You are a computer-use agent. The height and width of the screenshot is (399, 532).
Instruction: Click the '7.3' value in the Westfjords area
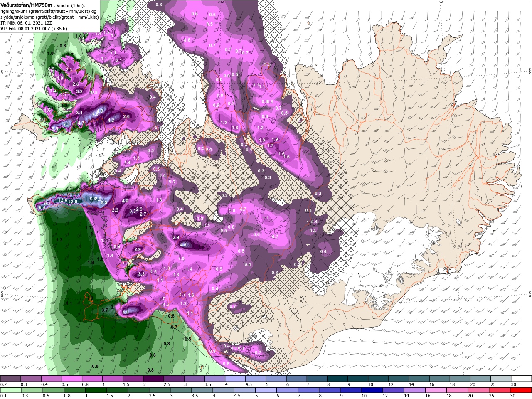(x=66, y=125)
